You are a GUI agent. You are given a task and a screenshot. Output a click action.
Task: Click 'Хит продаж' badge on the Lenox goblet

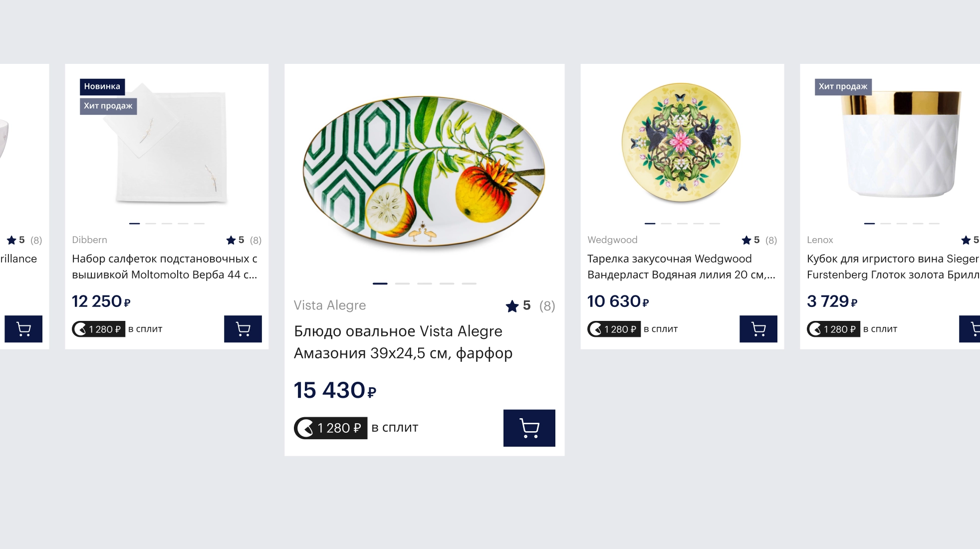pos(843,86)
